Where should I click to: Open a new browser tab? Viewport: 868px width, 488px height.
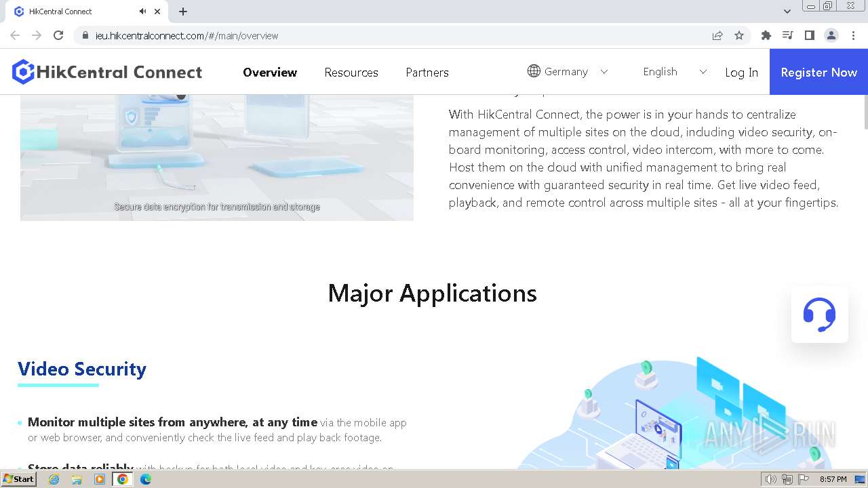tap(183, 12)
